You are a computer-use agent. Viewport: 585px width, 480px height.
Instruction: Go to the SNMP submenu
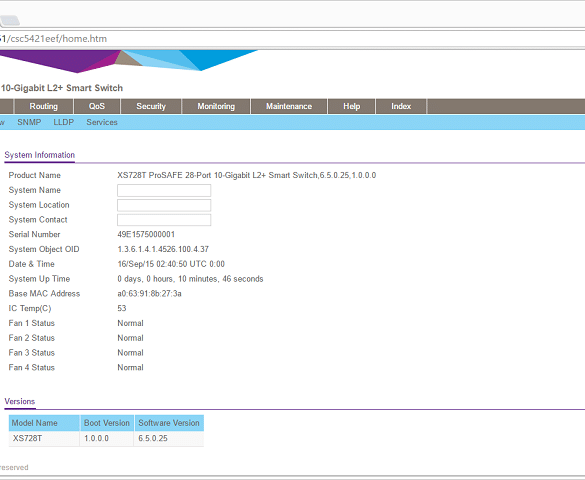coord(29,122)
